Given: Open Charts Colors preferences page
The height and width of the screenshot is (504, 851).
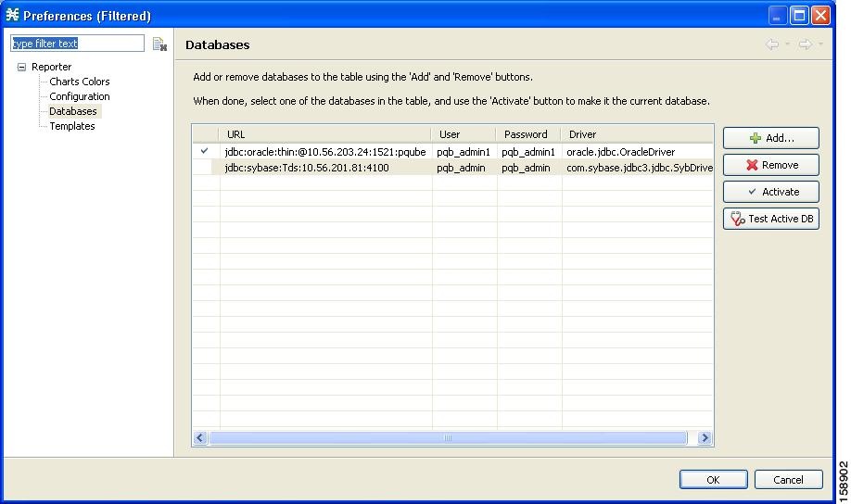Looking at the screenshot, I should coord(79,82).
